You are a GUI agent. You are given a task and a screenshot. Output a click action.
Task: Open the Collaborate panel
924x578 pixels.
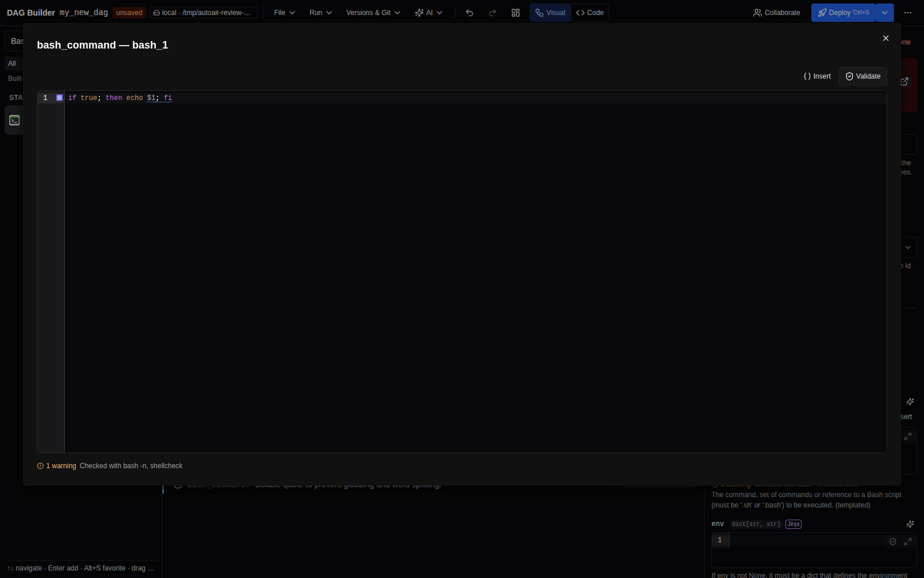tap(777, 13)
